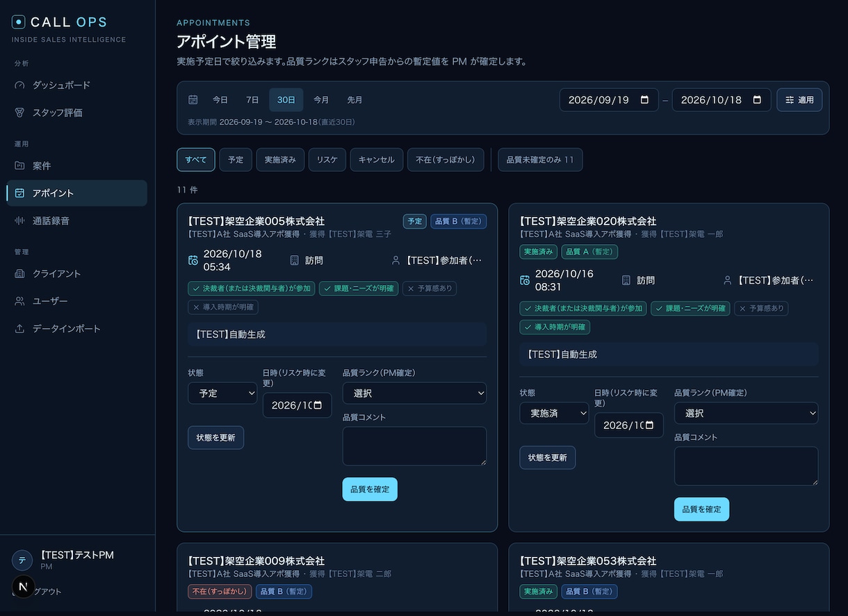Click the round N badge icon
Image resolution: width=848 pixels, height=616 pixels.
(x=23, y=587)
